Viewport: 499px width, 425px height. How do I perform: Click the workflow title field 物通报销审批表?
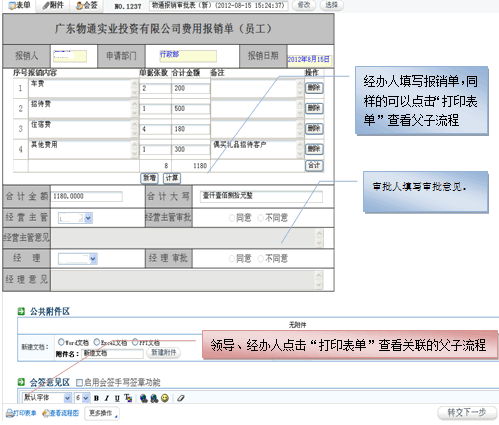219,6
